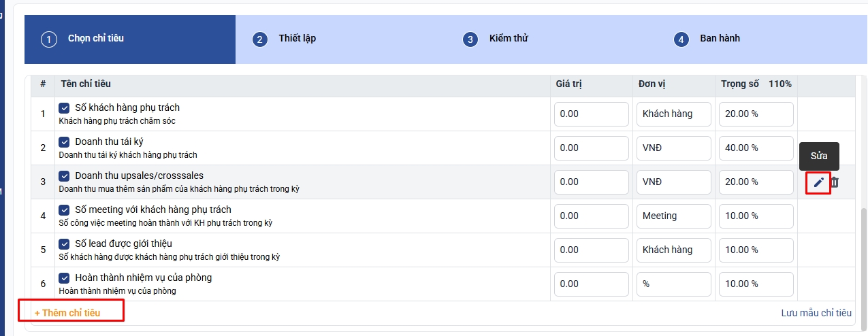Click the Thêm chỉ tiêu link
The width and height of the screenshot is (868, 336).
click(67, 313)
